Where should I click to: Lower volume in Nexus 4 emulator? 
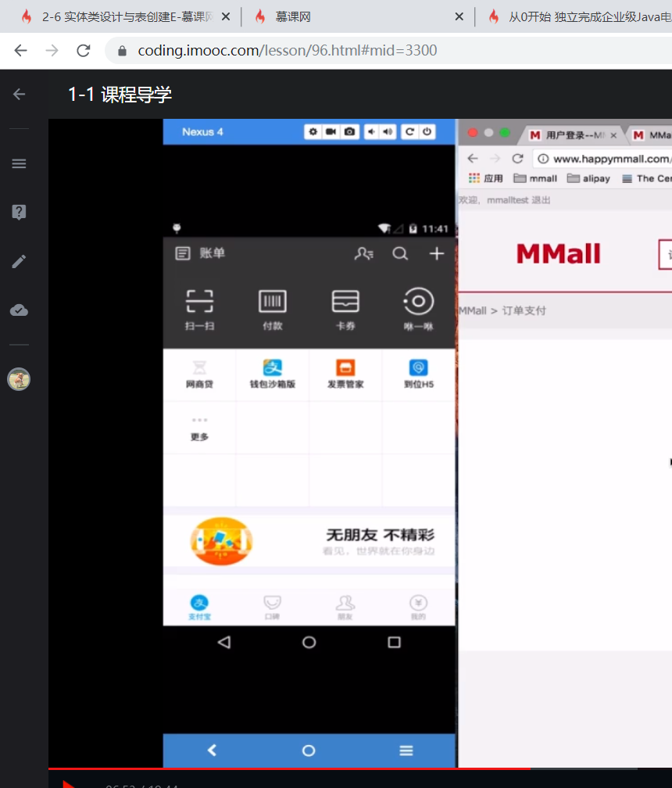coord(371,131)
